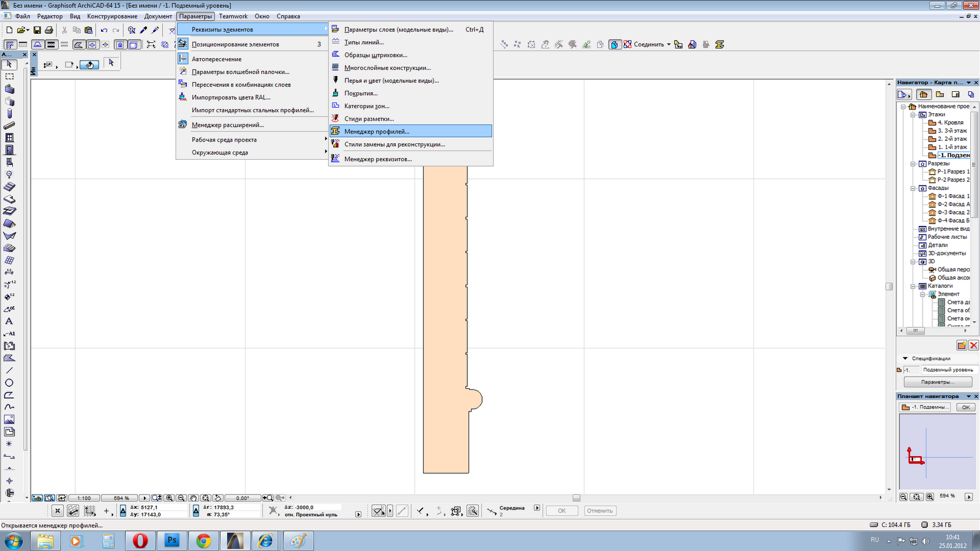The height and width of the screenshot is (551, 980).
Task: Click the Print icon in main toolbar
Action: coord(49,30)
